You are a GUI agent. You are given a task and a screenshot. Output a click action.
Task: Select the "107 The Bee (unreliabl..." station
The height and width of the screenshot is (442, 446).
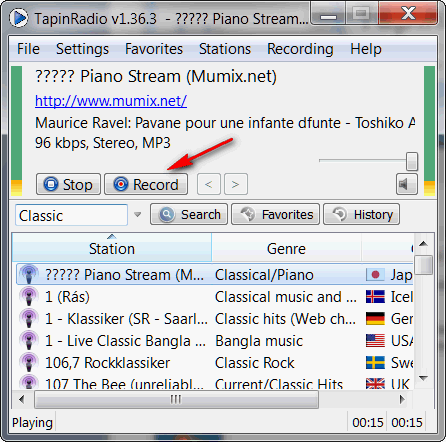click(x=124, y=383)
